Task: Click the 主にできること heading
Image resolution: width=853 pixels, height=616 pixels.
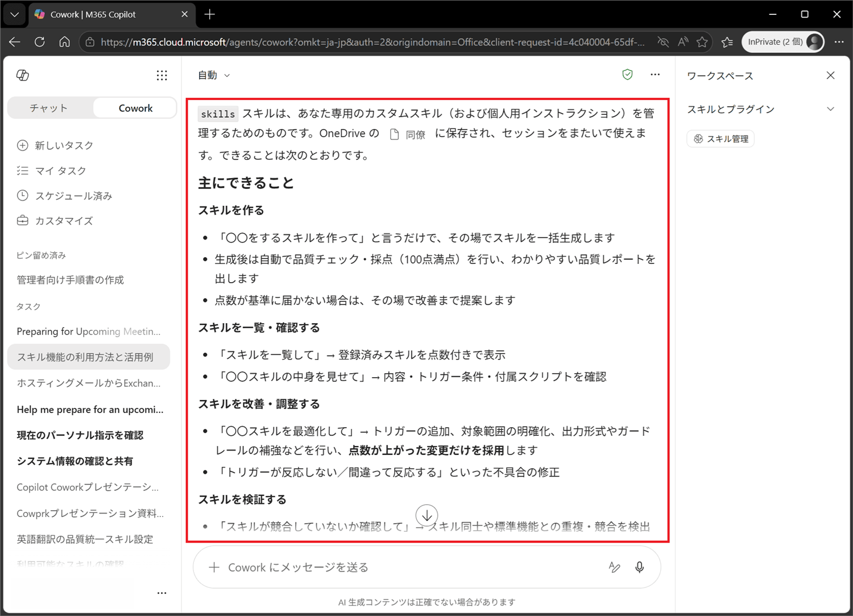Action: [x=246, y=183]
